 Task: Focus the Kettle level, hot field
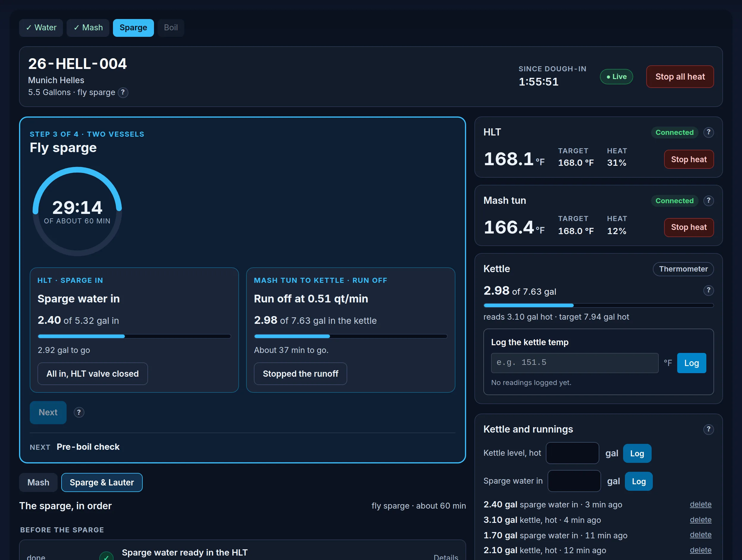(572, 453)
